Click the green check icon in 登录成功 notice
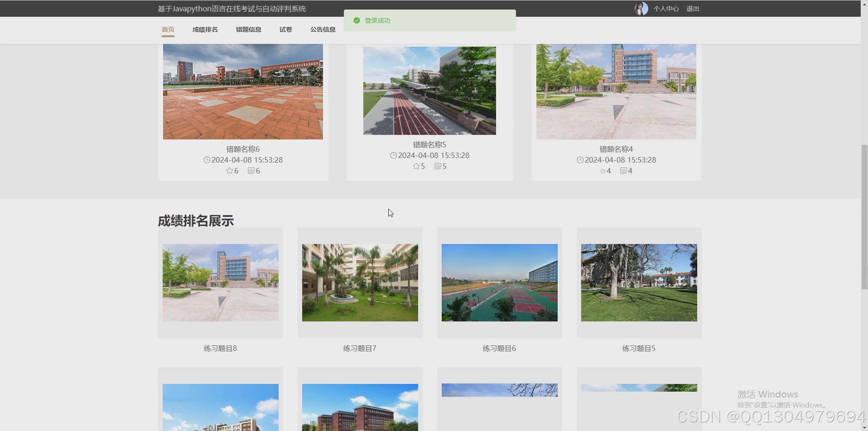Image resolution: width=868 pixels, height=431 pixels. point(357,20)
